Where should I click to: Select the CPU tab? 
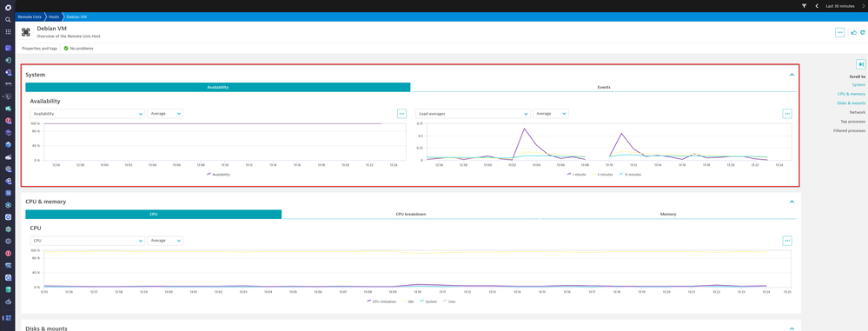pos(153,215)
